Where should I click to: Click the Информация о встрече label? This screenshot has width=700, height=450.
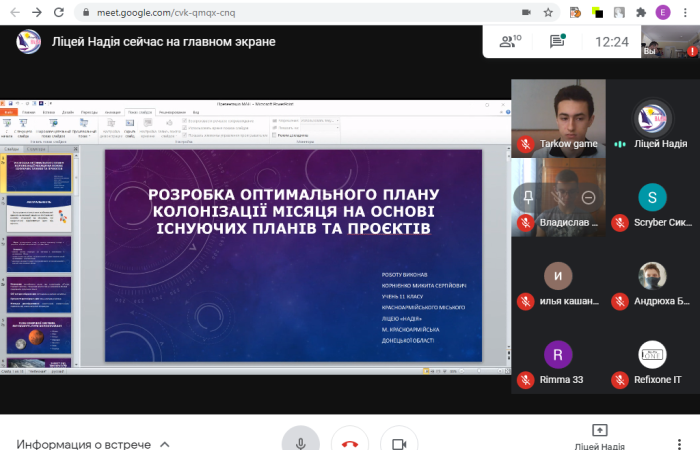(x=83, y=444)
